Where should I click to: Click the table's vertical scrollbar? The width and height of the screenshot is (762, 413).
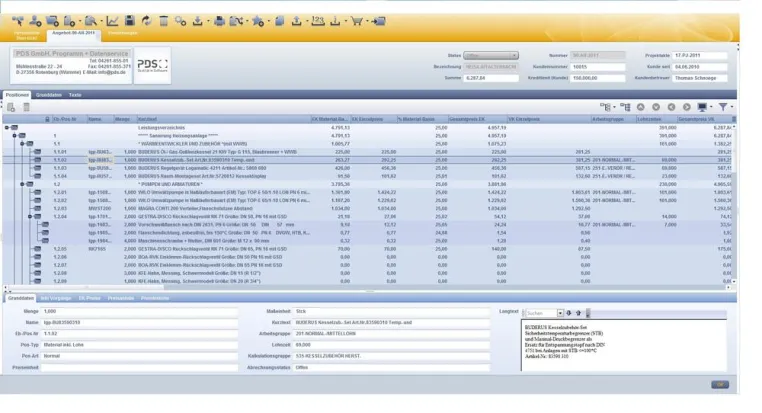click(x=734, y=204)
